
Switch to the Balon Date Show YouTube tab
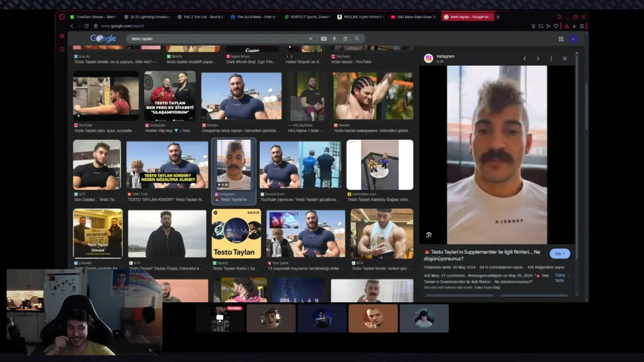coord(414,17)
